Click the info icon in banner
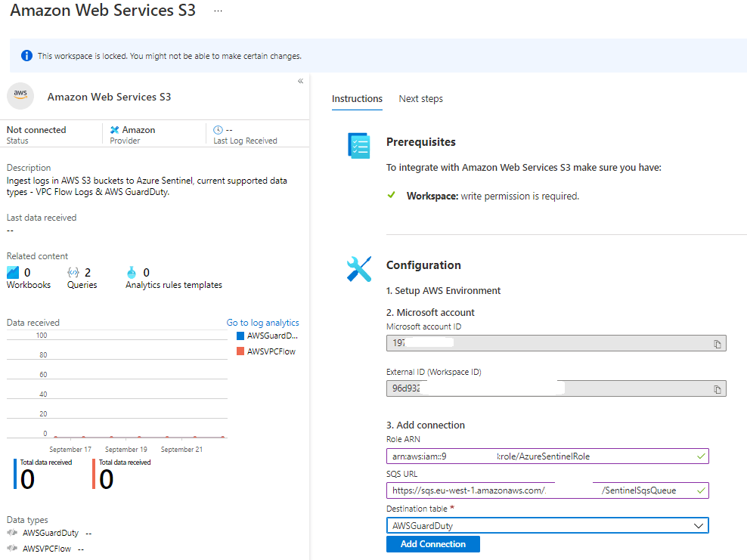The height and width of the screenshot is (560, 747). (x=26, y=56)
